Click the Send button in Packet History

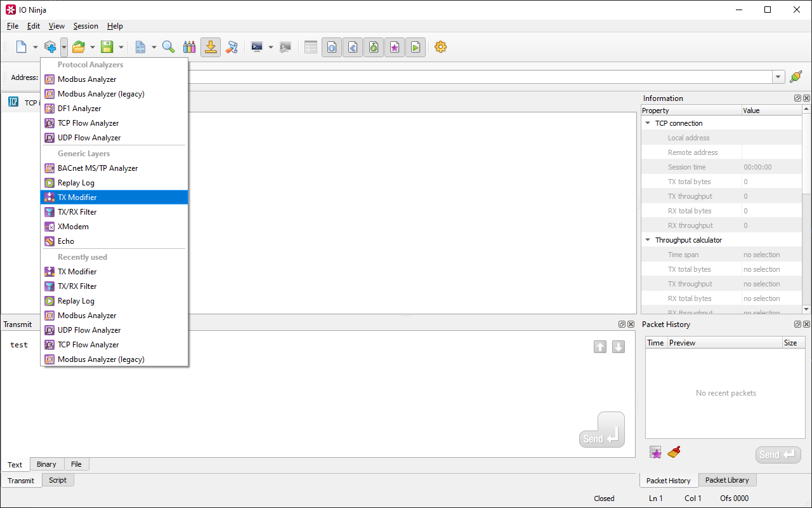click(778, 455)
